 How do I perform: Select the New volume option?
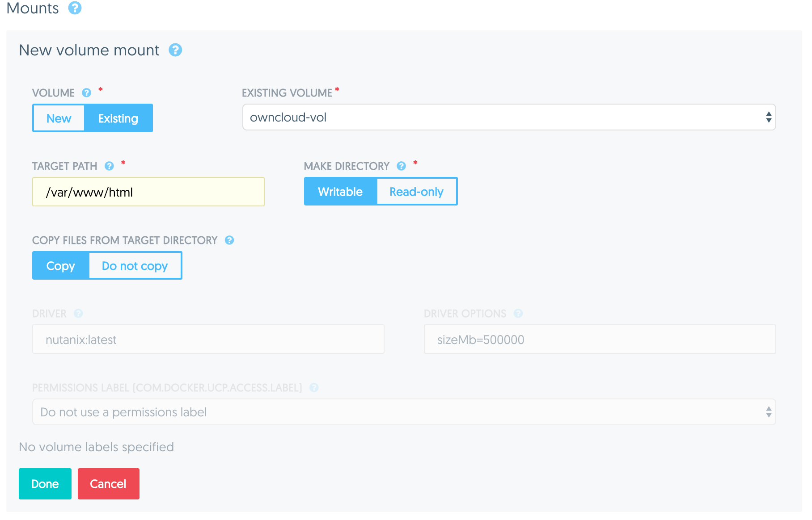pos(59,118)
